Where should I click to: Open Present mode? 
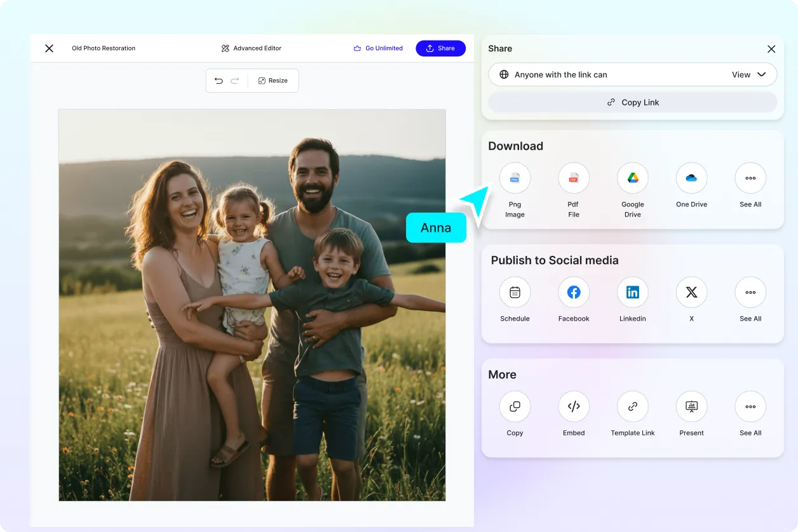coord(691,407)
